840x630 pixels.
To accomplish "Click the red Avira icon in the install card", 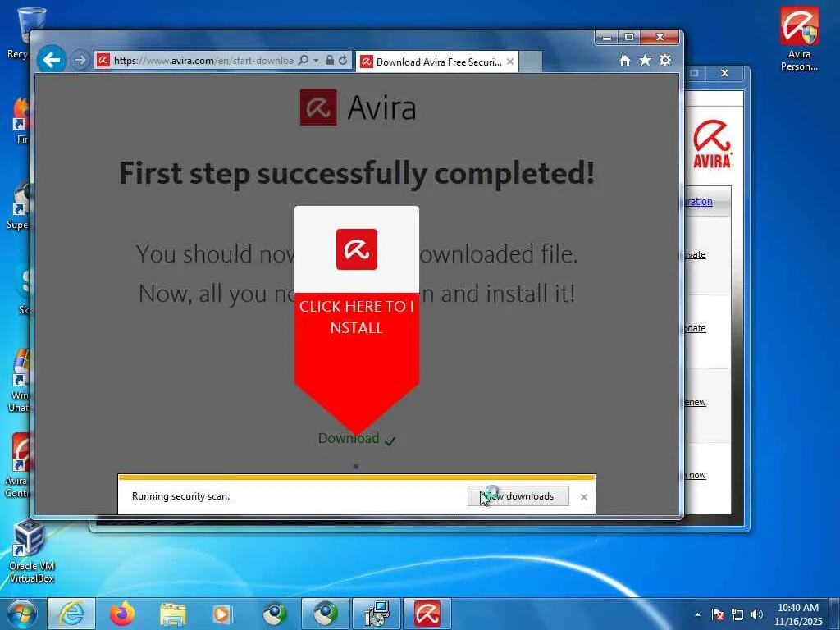I will [357, 249].
